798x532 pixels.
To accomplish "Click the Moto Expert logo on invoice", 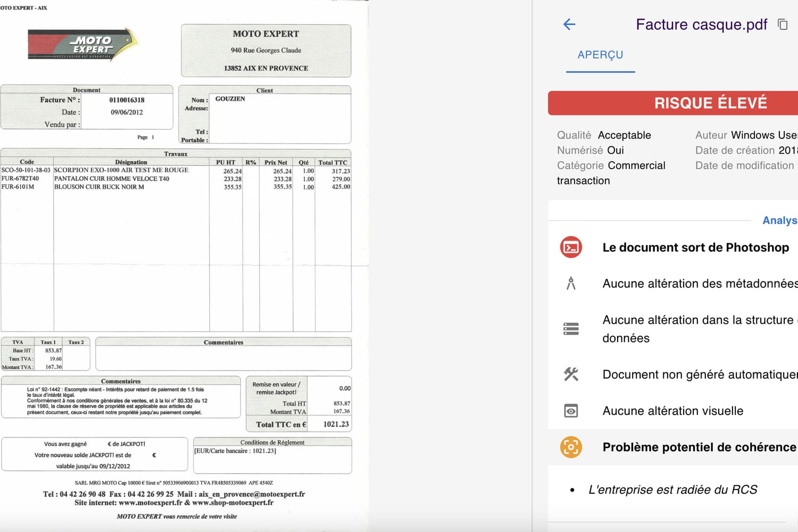I will point(84,45).
